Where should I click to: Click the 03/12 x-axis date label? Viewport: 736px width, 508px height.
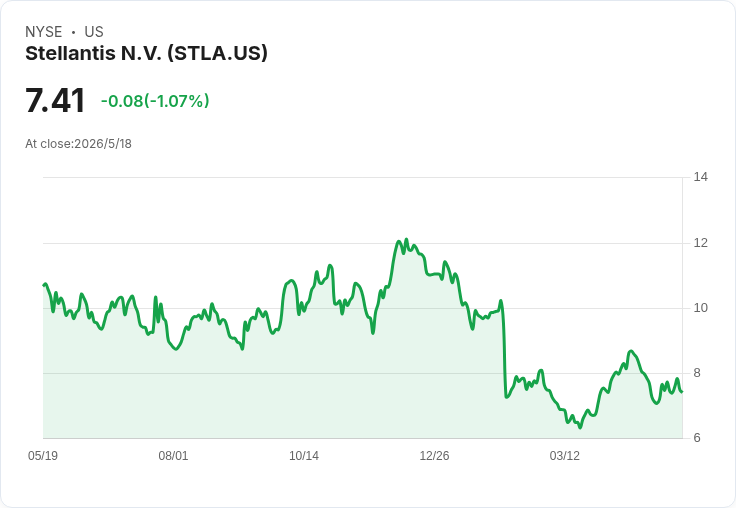pos(565,455)
